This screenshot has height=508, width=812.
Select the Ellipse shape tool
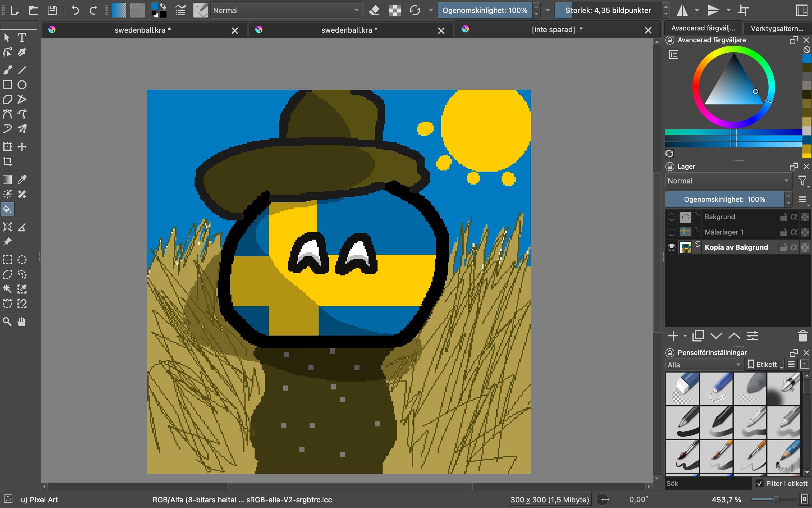[22, 85]
